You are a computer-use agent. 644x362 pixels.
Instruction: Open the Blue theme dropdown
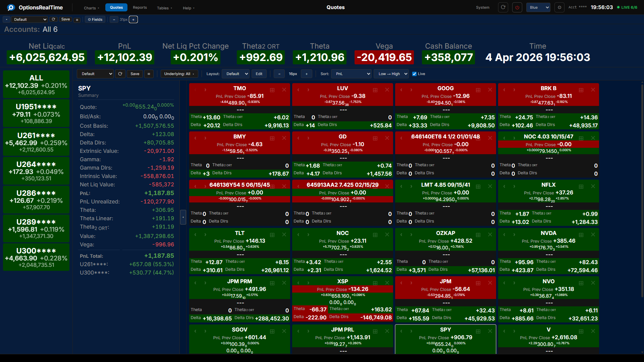[538, 7]
